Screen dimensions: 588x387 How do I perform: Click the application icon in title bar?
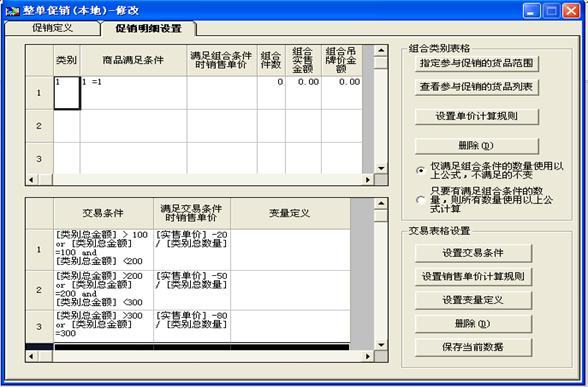12,10
